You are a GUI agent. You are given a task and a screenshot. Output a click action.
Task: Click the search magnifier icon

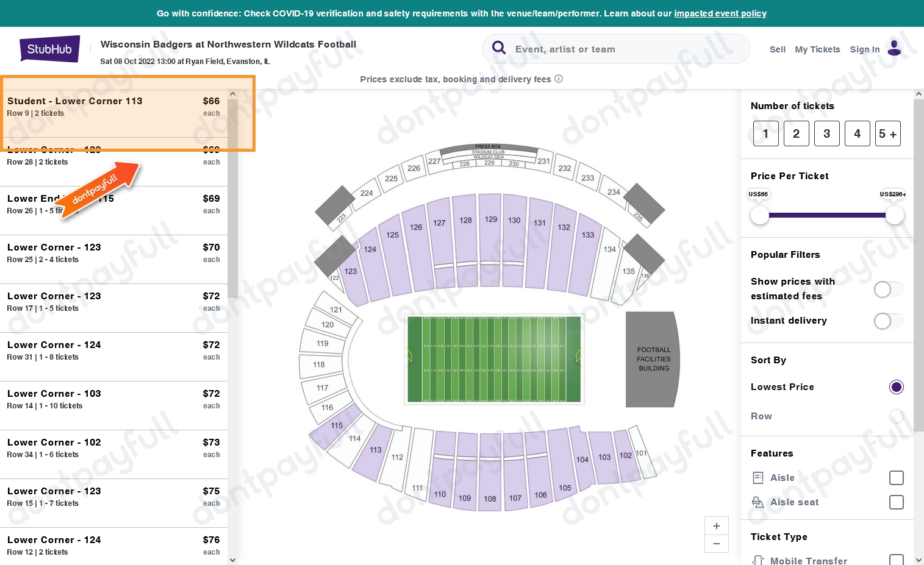pos(499,48)
